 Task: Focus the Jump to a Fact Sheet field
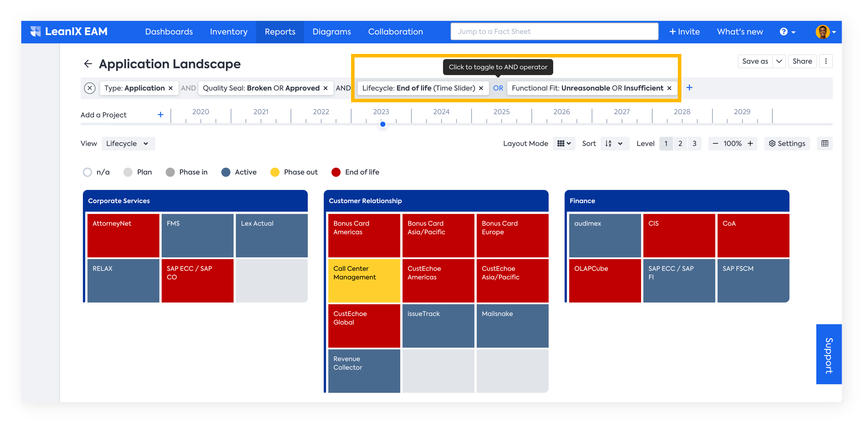click(554, 32)
